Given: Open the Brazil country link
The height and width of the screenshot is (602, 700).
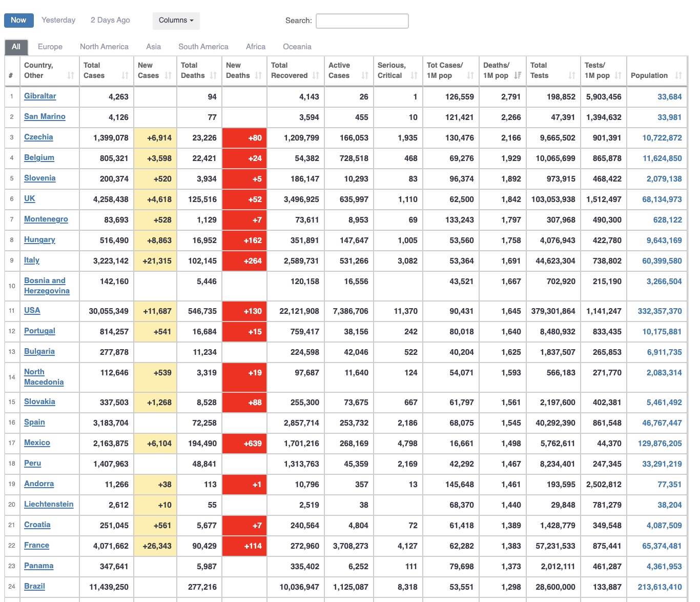Looking at the screenshot, I should coord(34,586).
